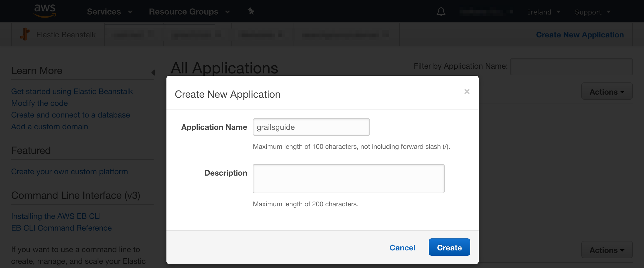Screen dimensions: 644x268
Task: Collapse the Learn More sidebar arrow
Action: coord(153,73)
